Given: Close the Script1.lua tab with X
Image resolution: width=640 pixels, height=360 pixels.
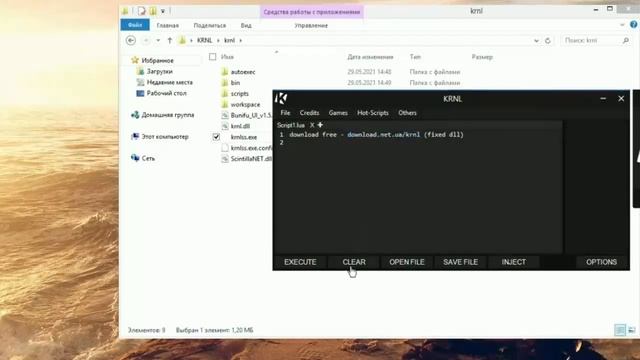Looking at the screenshot, I should (312, 125).
